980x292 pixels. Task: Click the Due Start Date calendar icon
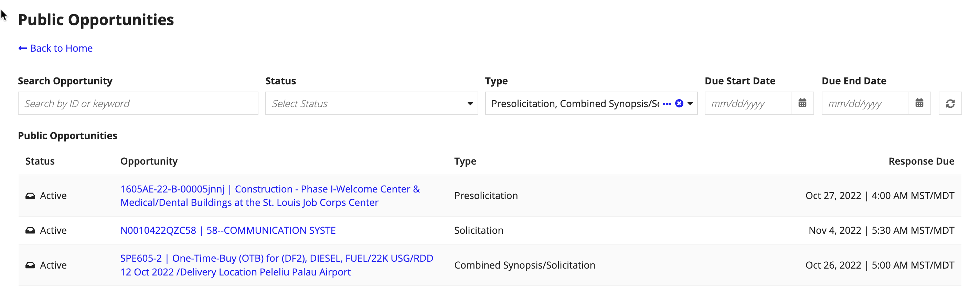tap(802, 103)
